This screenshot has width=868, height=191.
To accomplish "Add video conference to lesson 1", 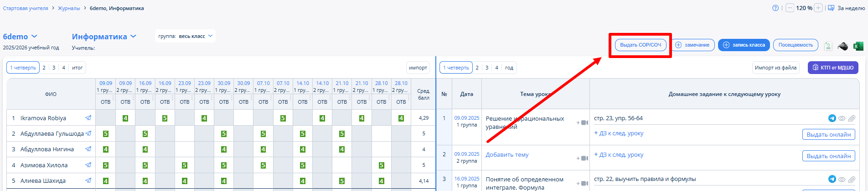I will point(582,122).
